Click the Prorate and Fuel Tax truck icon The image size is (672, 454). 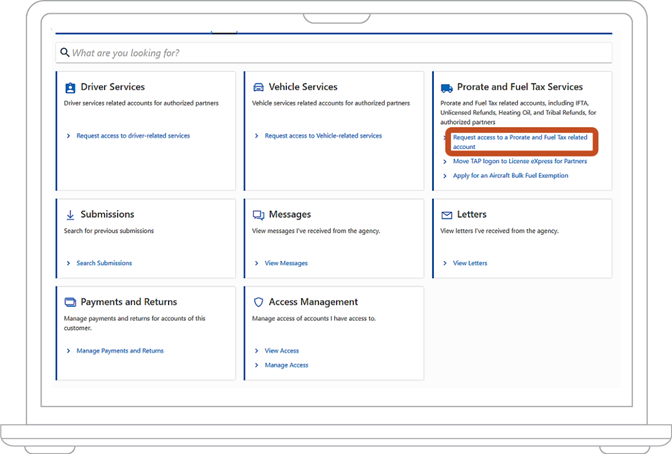point(447,88)
